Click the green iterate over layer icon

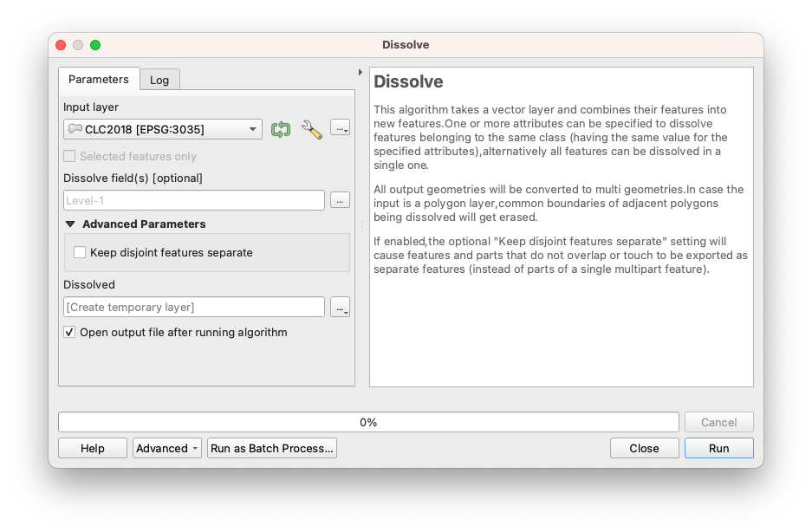pyautogui.click(x=280, y=129)
